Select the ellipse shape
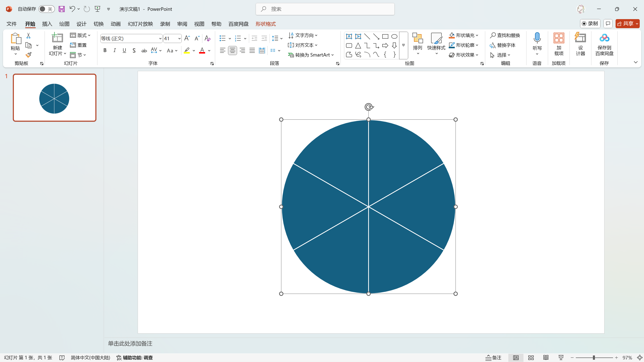The width and height of the screenshot is (644, 362). coord(394,36)
